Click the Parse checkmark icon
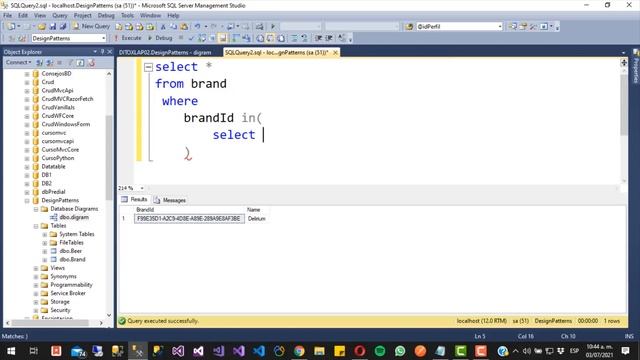This screenshot has width=640, height=360. point(191,38)
